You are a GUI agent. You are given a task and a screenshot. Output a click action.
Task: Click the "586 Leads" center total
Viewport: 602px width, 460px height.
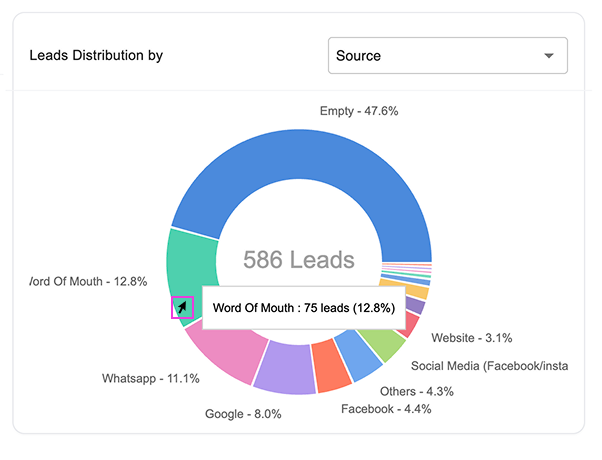pyautogui.click(x=299, y=261)
